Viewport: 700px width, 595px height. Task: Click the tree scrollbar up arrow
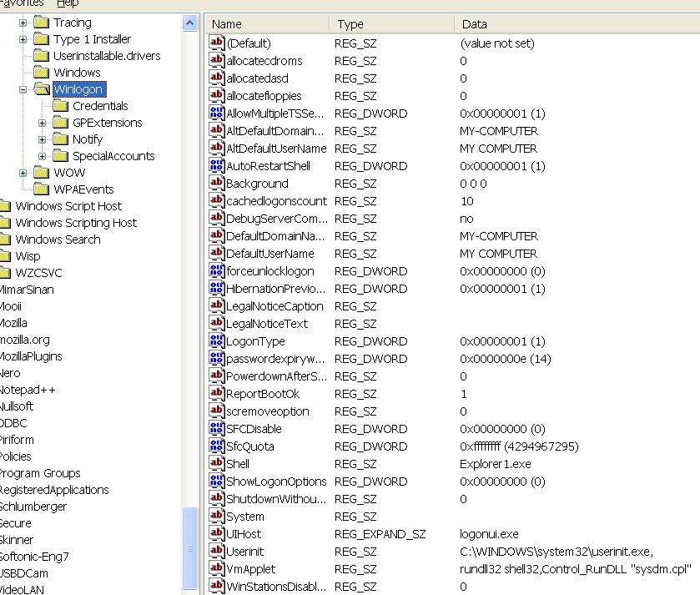point(190,23)
